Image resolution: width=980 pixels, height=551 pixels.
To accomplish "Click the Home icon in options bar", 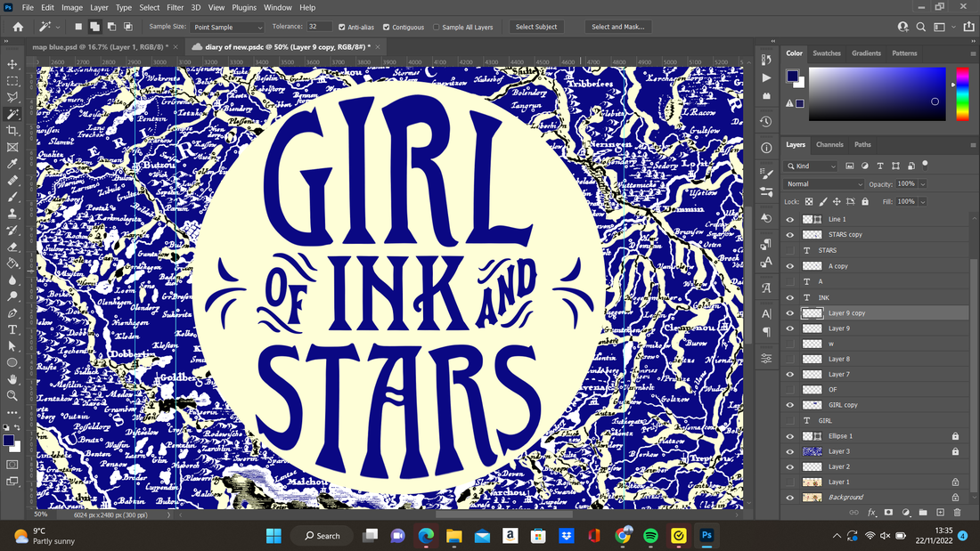I will (18, 27).
